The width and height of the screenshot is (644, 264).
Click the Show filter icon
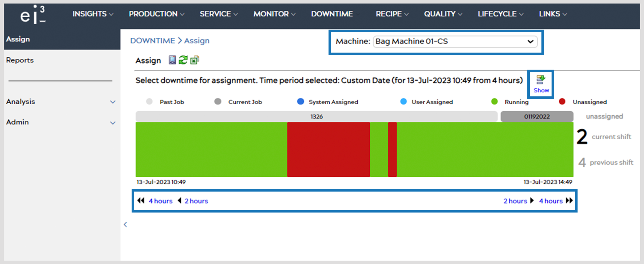[x=541, y=80]
